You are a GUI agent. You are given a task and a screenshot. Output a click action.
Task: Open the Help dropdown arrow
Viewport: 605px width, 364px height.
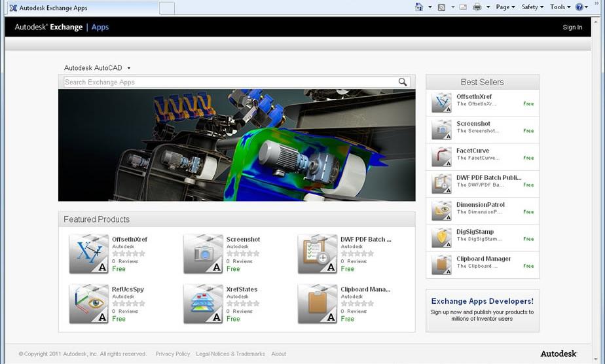[x=586, y=7]
